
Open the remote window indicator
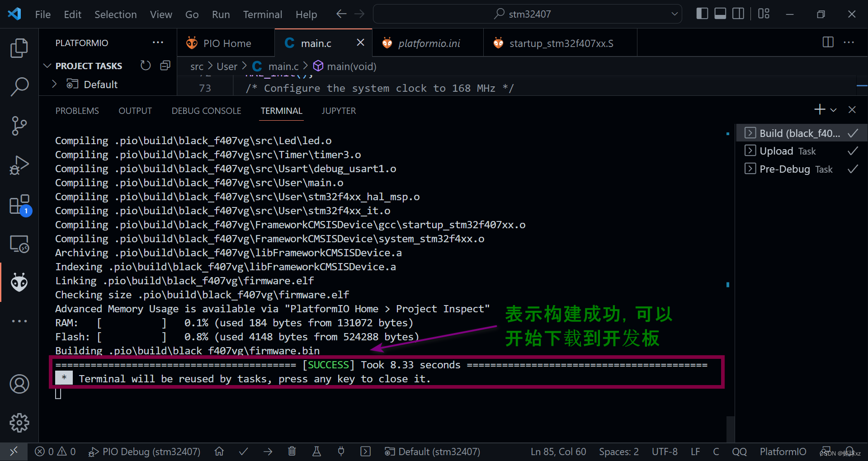14,452
